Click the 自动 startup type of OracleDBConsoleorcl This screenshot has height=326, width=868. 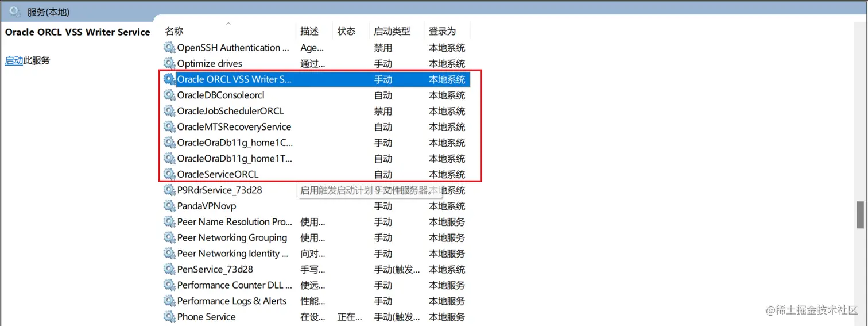(x=383, y=95)
